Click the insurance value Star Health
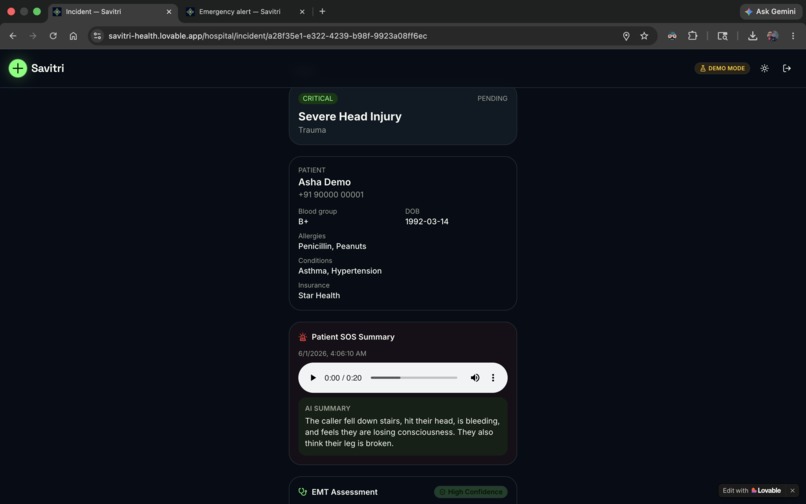The width and height of the screenshot is (806, 504). click(x=319, y=296)
